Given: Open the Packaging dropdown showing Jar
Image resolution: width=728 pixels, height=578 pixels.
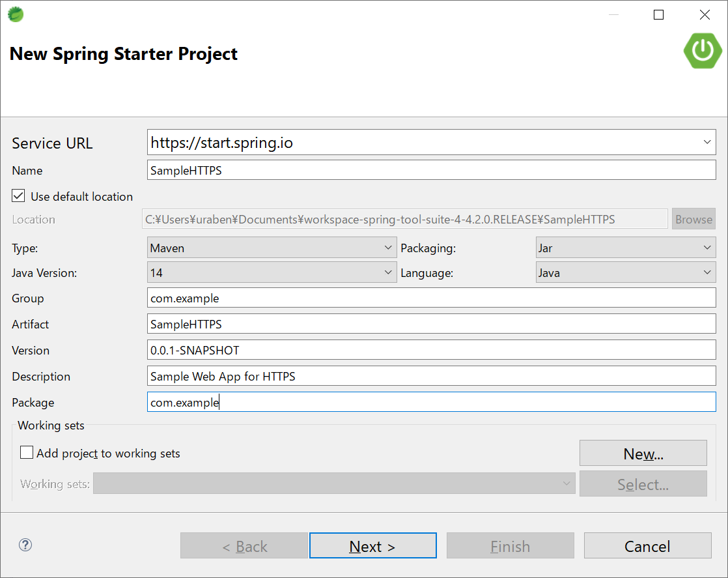Looking at the screenshot, I should pos(626,248).
